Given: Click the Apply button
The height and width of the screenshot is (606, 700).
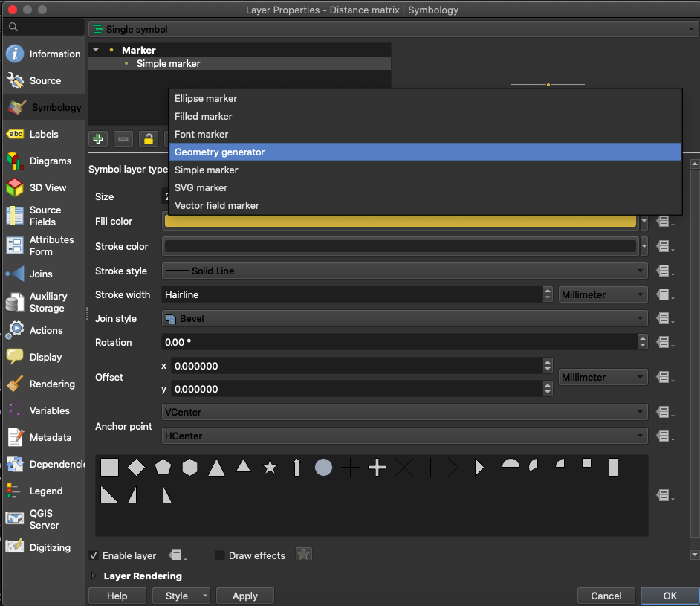Looking at the screenshot, I should tap(245, 596).
